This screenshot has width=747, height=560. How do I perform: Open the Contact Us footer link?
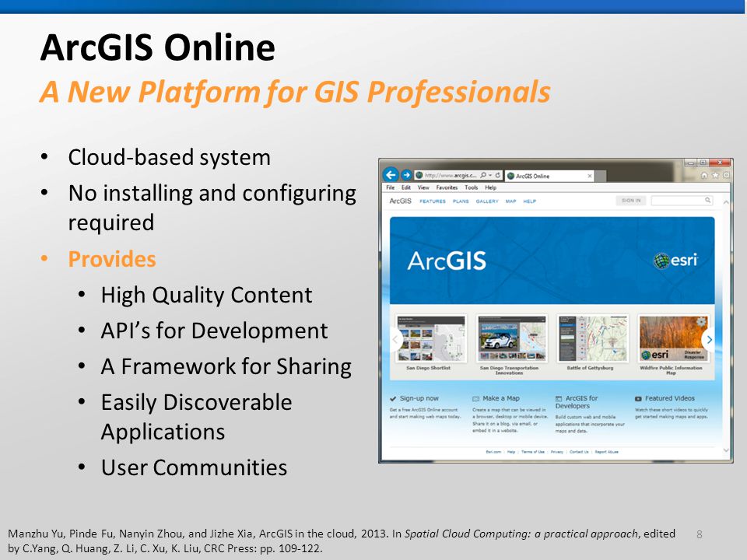(579, 452)
